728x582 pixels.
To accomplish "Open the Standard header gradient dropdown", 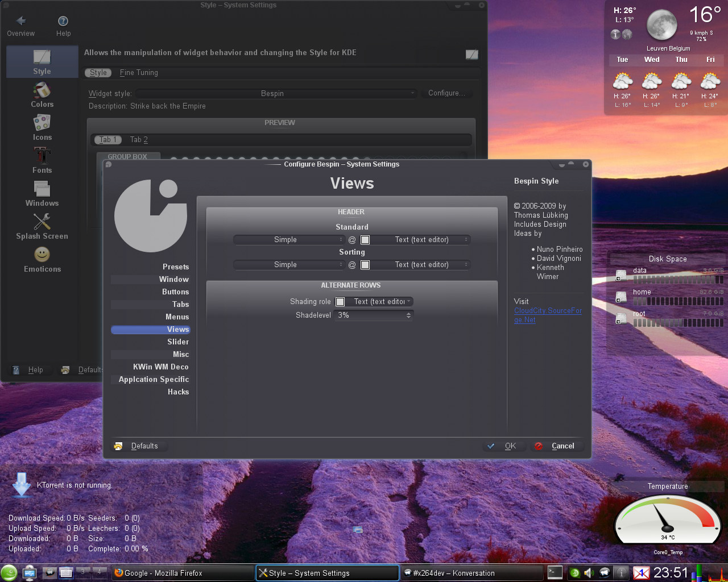I will point(289,240).
